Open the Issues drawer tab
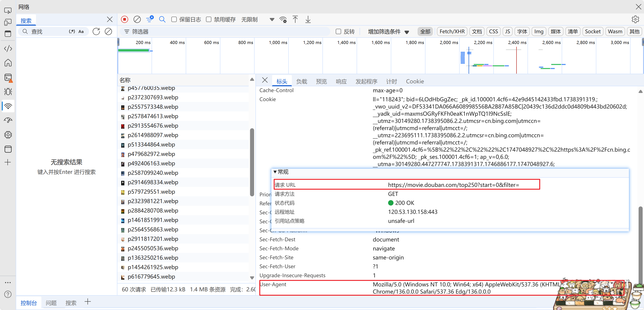Screen dimensions: 644x310 pyautogui.click(x=51, y=303)
